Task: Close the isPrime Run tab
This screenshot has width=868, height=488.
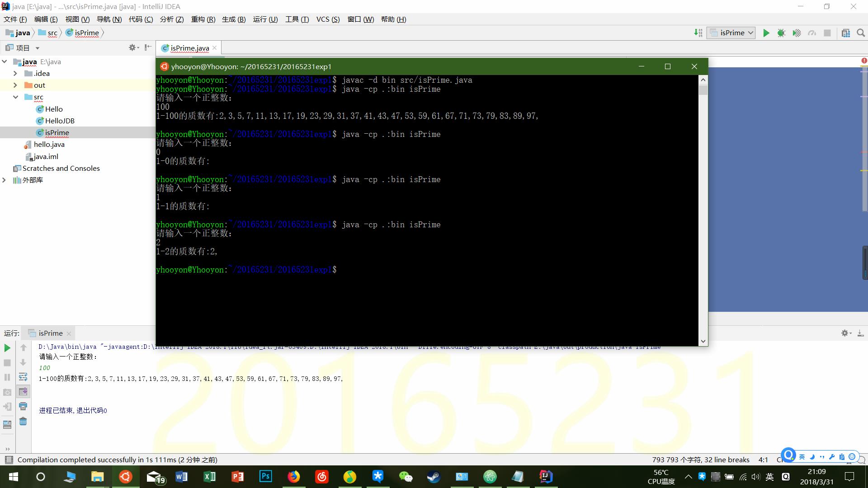Action: (x=69, y=334)
